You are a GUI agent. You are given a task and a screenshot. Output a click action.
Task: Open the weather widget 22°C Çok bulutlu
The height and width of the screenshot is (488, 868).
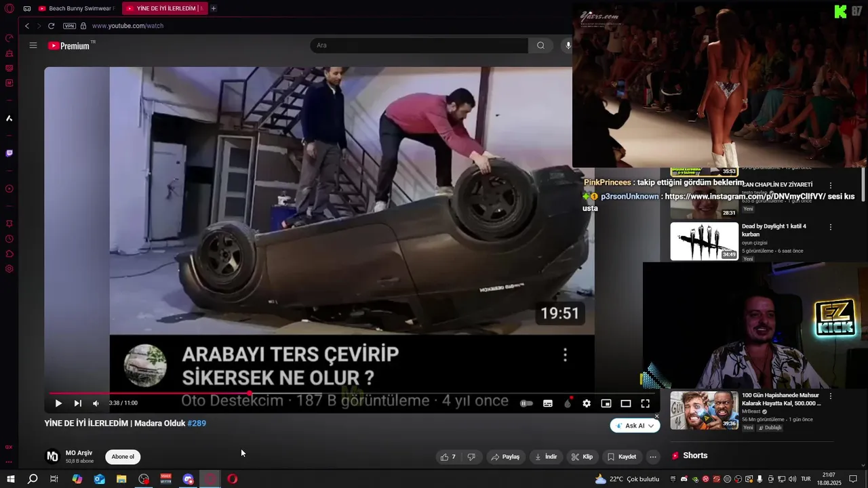coord(627,479)
